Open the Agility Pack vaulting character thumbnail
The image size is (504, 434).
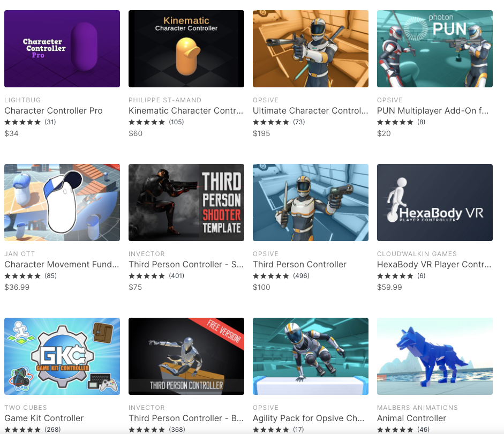(x=311, y=356)
